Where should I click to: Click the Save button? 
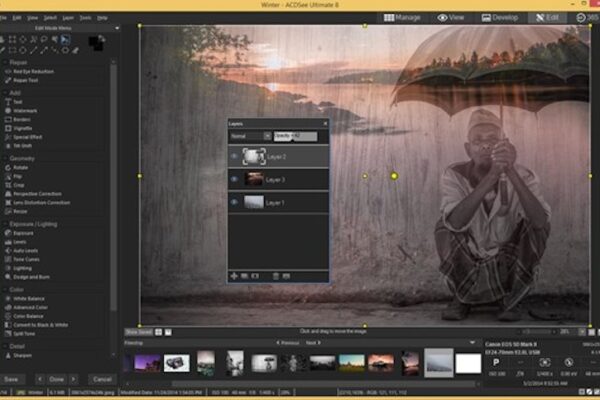[x=12, y=380]
